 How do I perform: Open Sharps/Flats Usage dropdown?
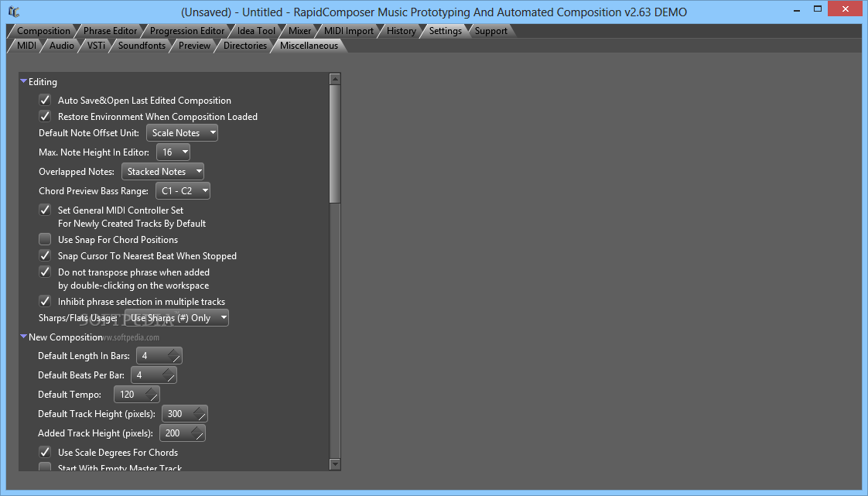[176, 318]
